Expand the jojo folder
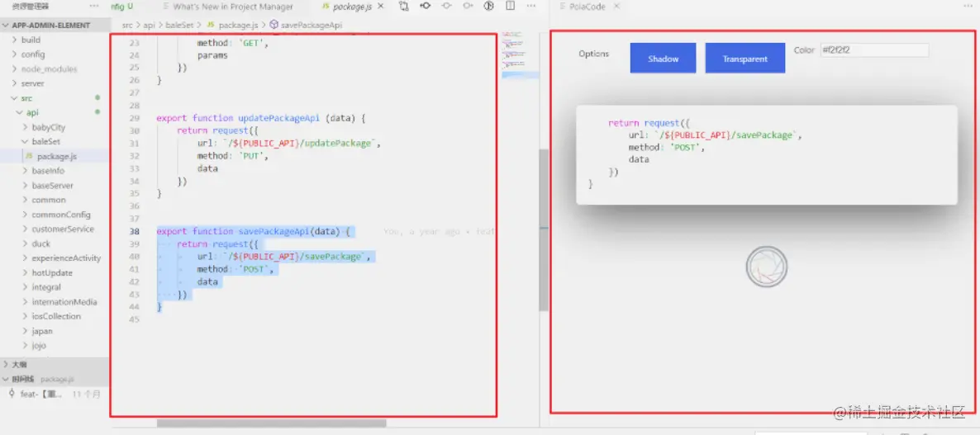The height and width of the screenshot is (435, 980). tap(55, 345)
